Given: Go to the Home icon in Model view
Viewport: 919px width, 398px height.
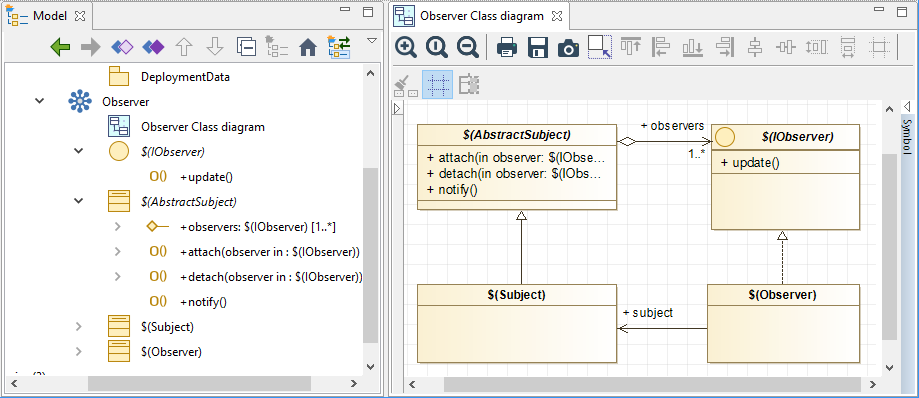Looking at the screenshot, I should (308, 47).
